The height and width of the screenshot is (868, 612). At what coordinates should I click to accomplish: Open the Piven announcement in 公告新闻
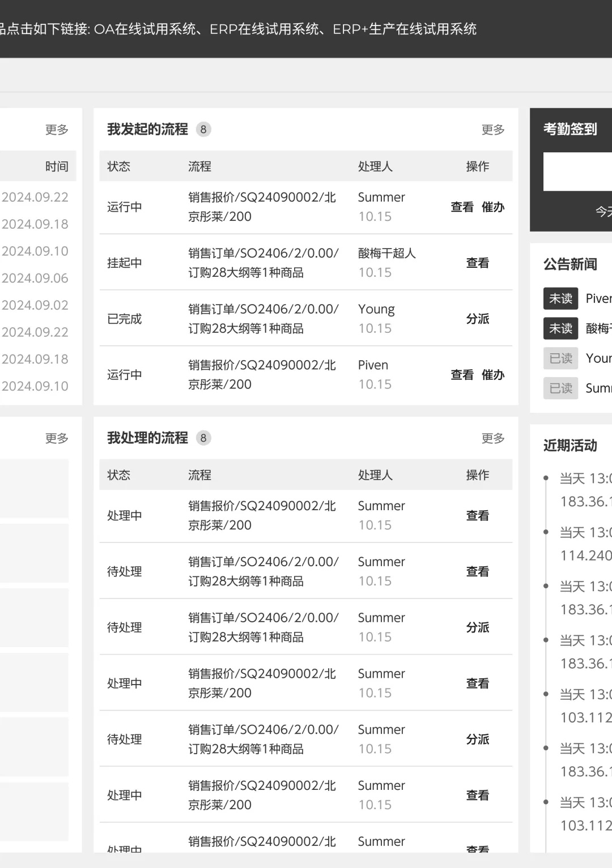click(598, 298)
